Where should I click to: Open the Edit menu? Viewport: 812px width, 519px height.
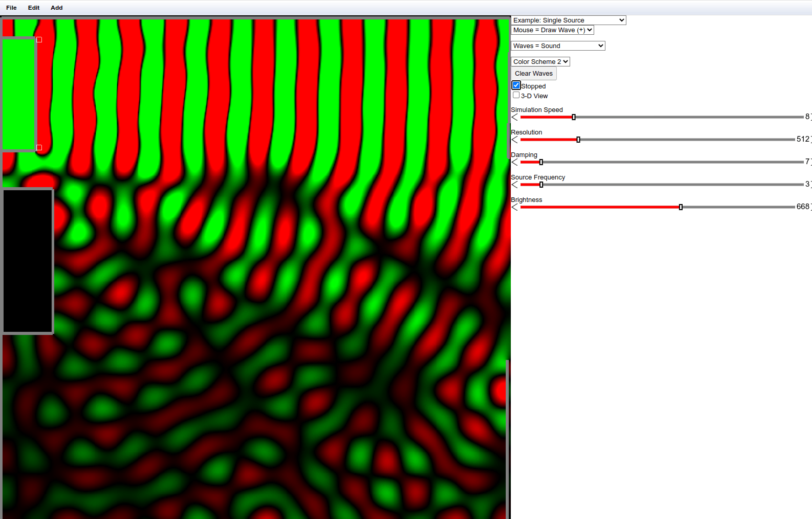34,8
